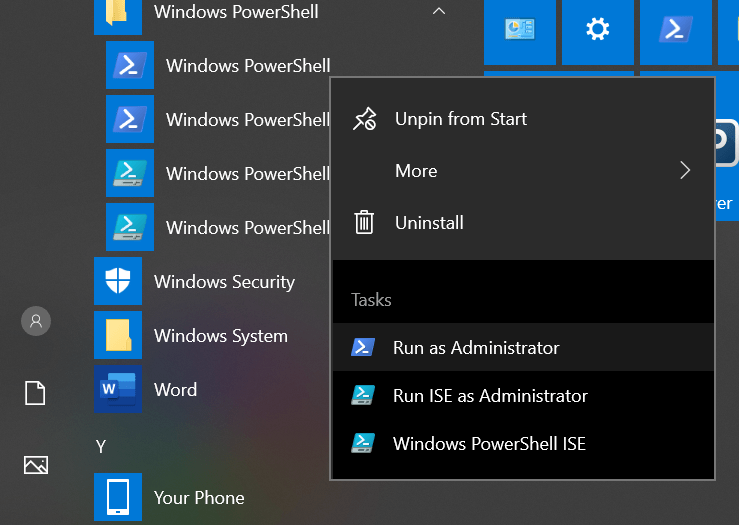Click the Y letter group header
This screenshot has width=739, height=525.
pyautogui.click(x=100, y=446)
